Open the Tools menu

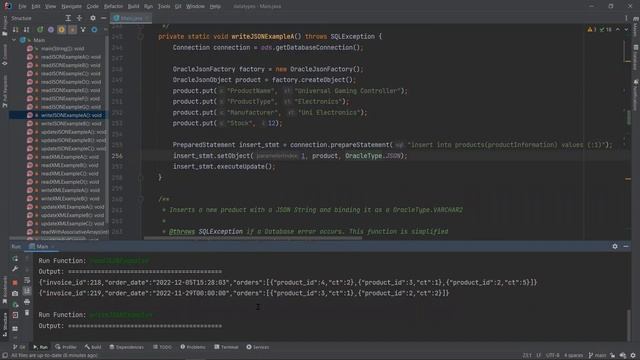click(x=164, y=7)
